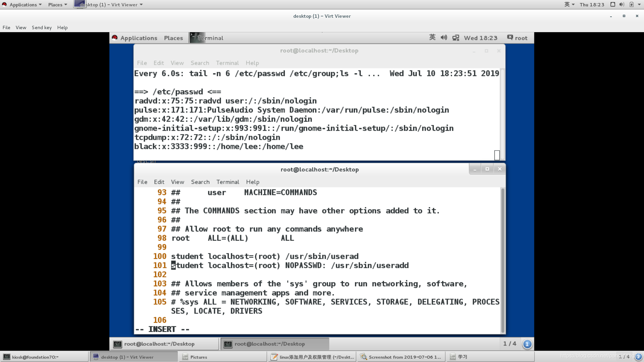Screen dimensions: 644x362
Task: Select line 101 student NOPASSWD entry
Action: pos(290,265)
